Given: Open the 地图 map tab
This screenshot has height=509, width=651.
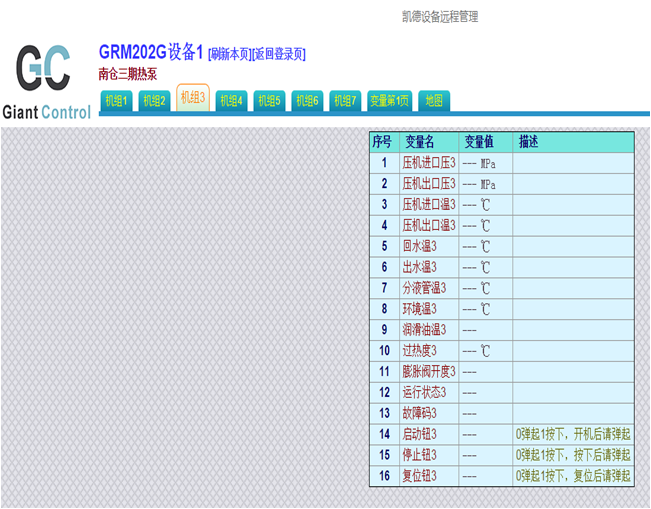Looking at the screenshot, I should tap(434, 101).
